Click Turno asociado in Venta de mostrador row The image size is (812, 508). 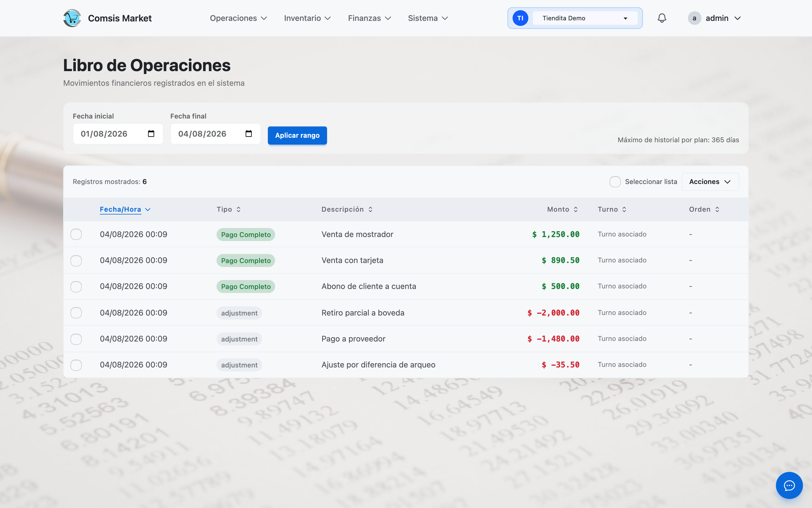(x=622, y=234)
